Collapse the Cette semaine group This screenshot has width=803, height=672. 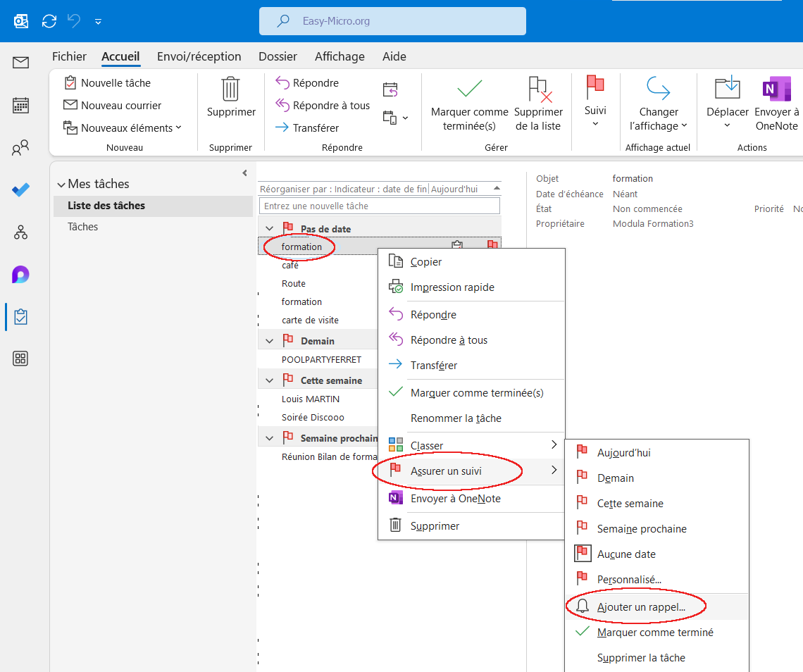pyautogui.click(x=269, y=380)
